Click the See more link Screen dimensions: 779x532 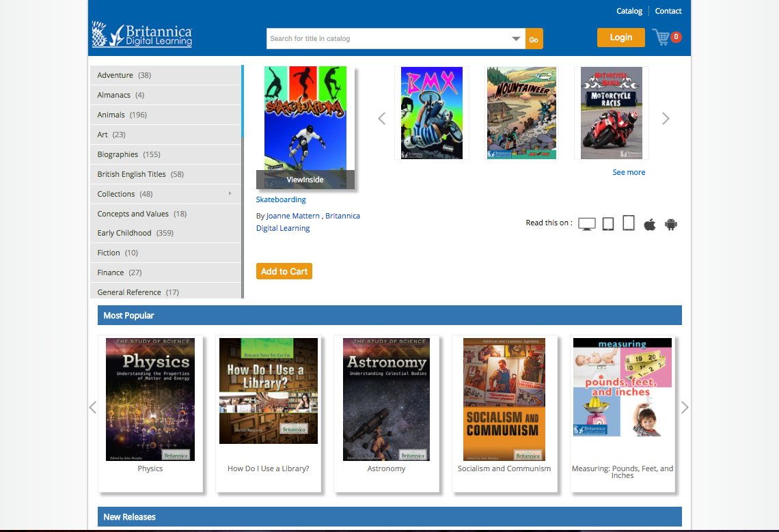click(x=629, y=172)
